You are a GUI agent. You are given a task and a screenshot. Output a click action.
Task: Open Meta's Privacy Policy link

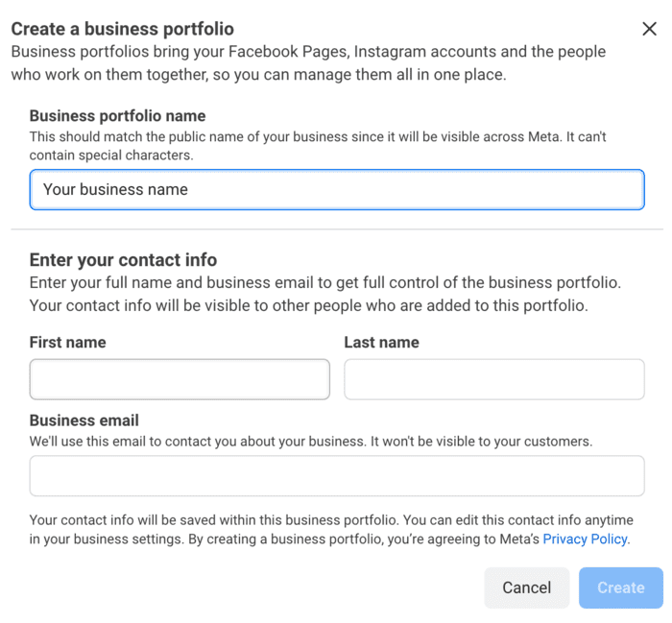(585, 539)
